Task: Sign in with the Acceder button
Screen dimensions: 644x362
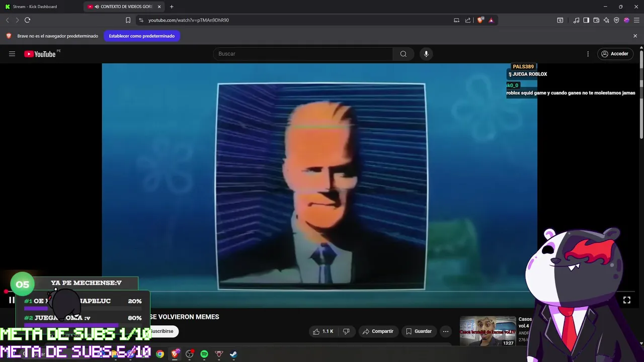Action: pos(615,54)
